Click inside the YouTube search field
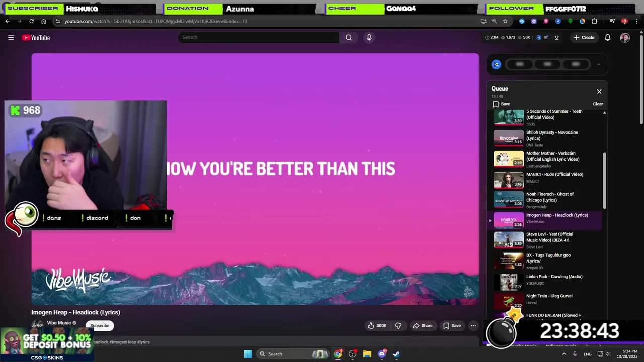The width and height of the screenshot is (644, 362). point(259,37)
